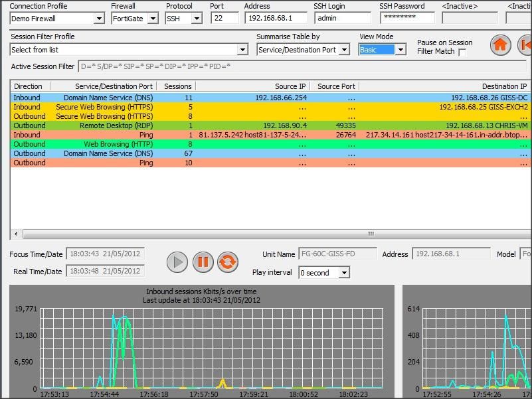This screenshot has width=532, height=399.
Task: Open the Session Filter Profile list
Action: [x=242, y=50]
